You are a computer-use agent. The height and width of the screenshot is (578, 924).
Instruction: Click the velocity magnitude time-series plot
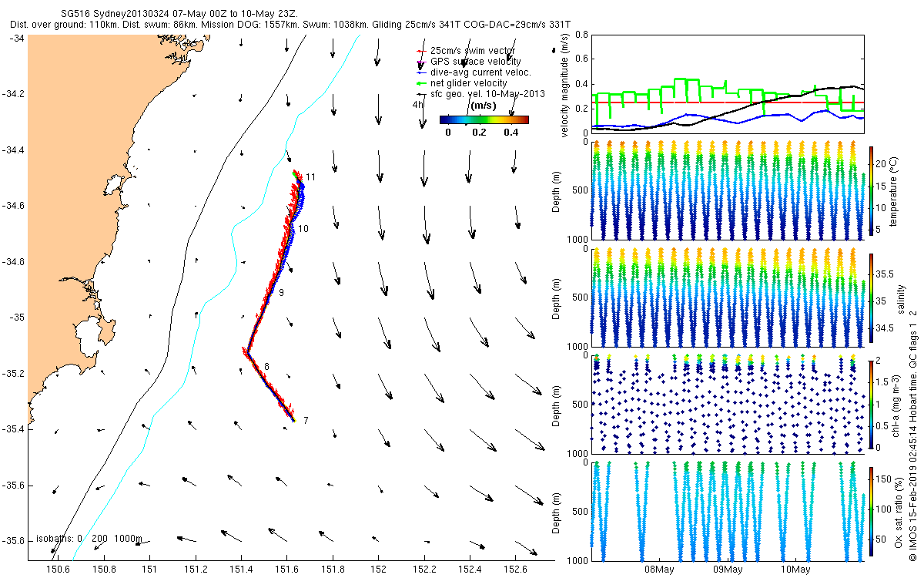[727, 83]
